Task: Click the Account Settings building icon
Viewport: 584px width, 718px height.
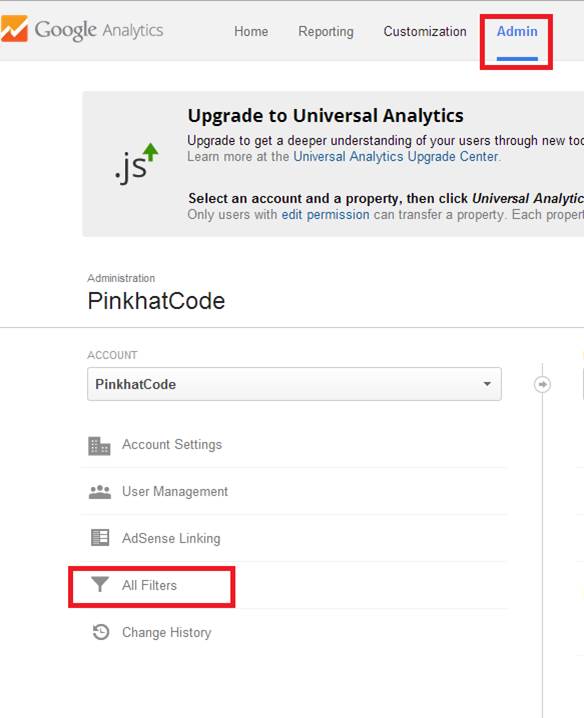Action: click(99, 446)
